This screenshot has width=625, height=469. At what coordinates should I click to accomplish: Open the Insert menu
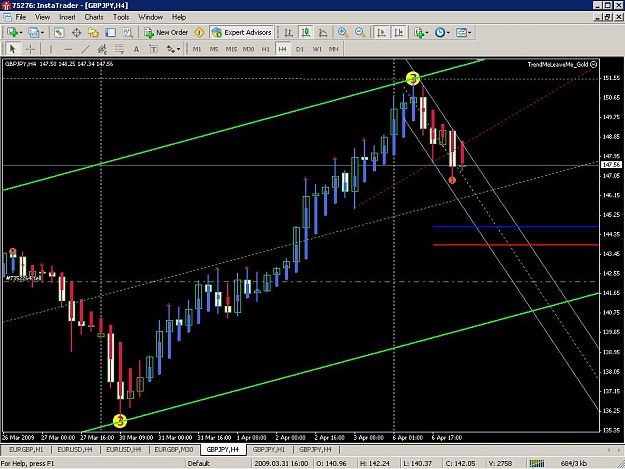67,17
